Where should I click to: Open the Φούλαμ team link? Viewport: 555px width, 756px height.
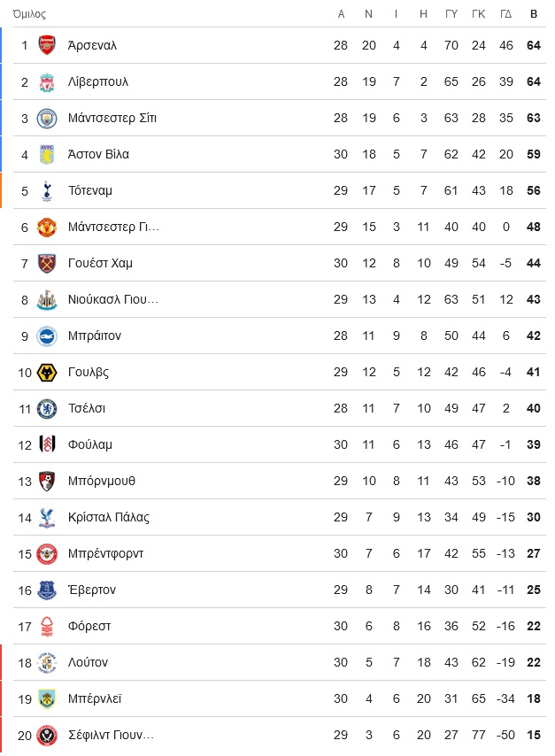pos(89,444)
